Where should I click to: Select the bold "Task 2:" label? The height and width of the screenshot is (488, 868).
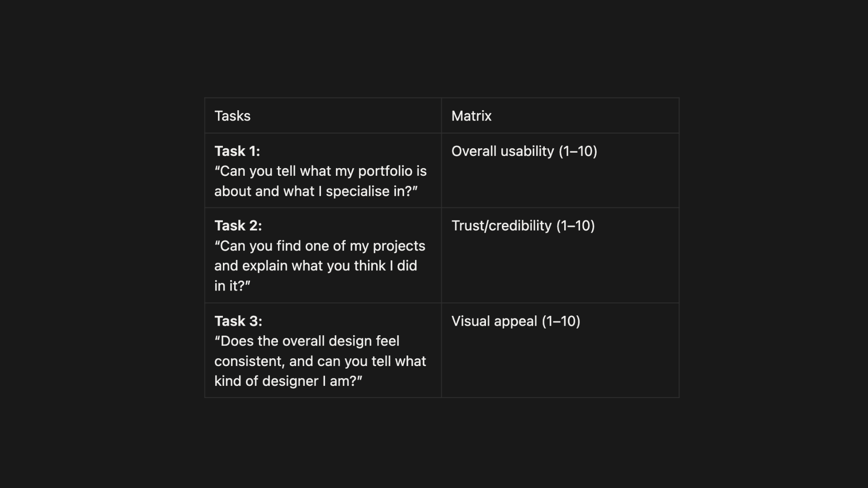[238, 225]
